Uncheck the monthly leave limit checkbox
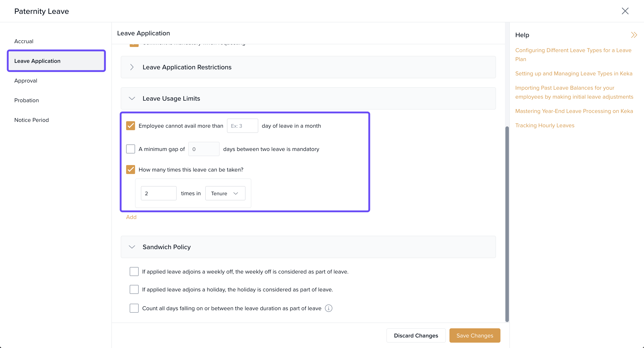 131,126
